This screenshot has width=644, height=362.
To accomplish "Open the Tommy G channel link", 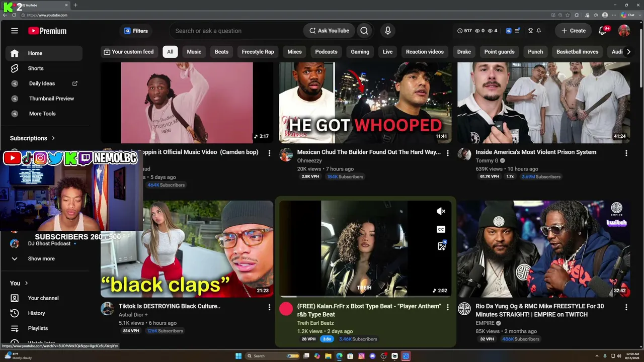I will point(487,161).
